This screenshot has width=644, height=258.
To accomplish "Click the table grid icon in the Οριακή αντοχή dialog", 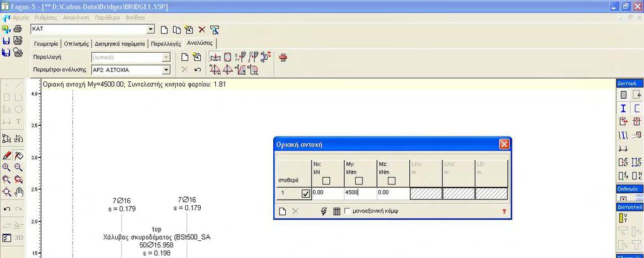I will point(337,211).
